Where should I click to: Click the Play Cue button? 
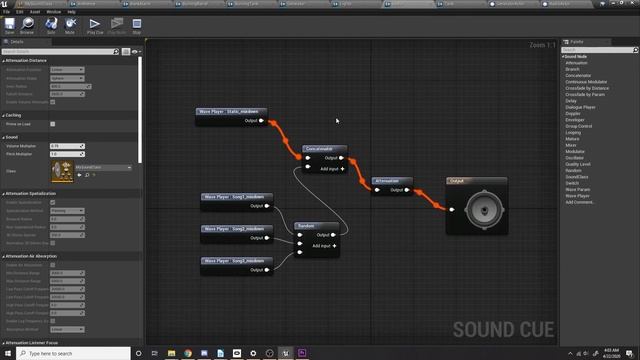tap(95, 26)
